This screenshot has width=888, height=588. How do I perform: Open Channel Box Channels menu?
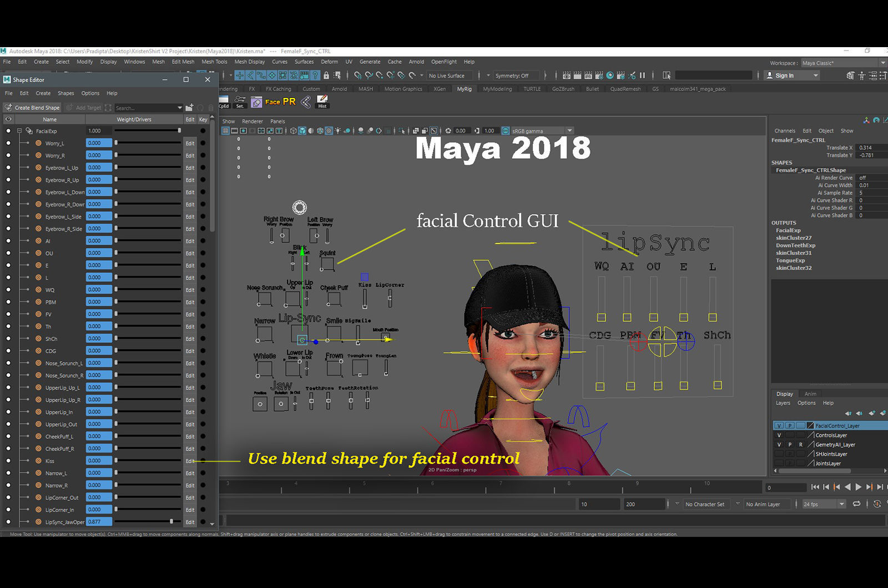tap(785, 131)
